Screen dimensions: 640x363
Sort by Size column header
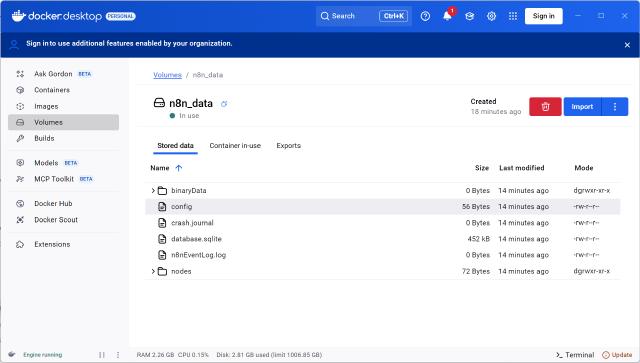[x=482, y=168]
